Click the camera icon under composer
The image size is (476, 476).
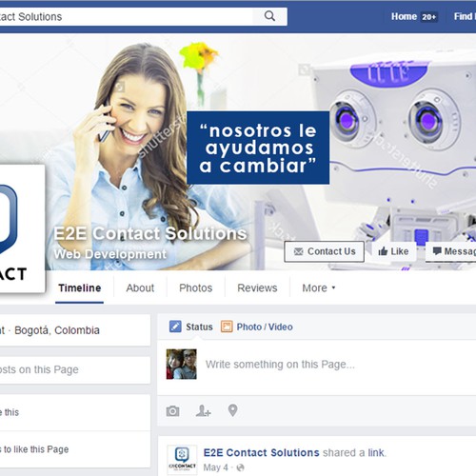click(x=172, y=411)
